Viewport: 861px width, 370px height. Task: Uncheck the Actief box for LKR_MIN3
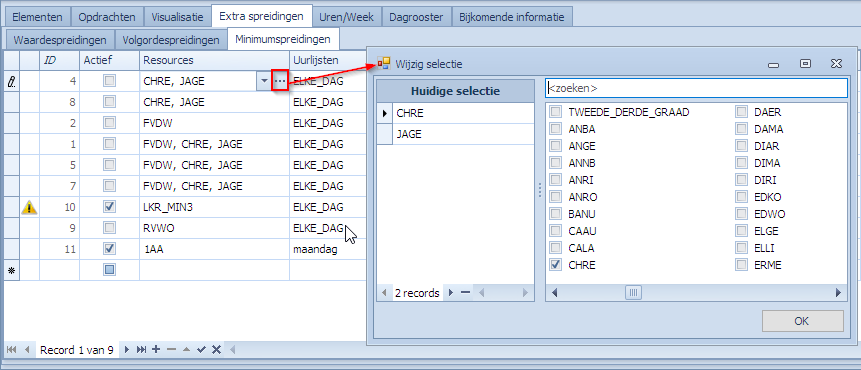pyautogui.click(x=109, y=207)
